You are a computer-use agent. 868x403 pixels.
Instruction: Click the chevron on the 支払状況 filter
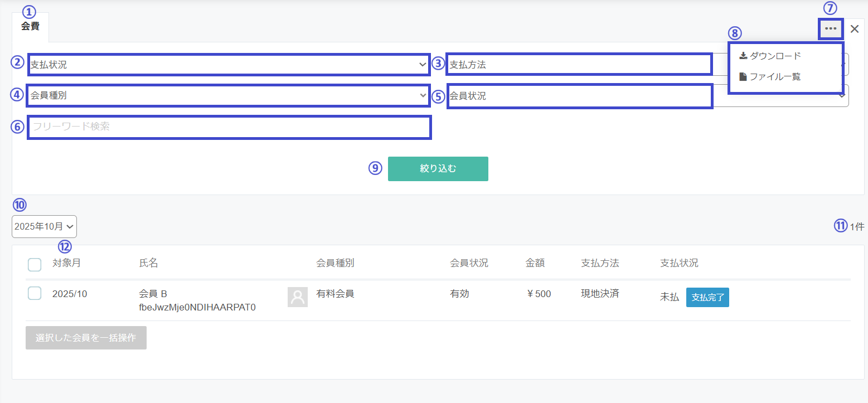pos(423,65)
